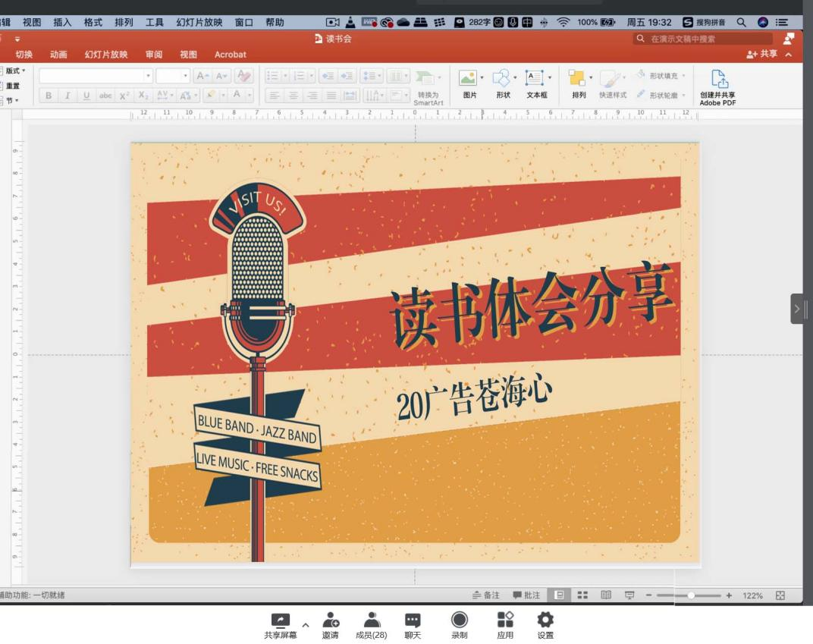Click the zoom slider in status bar
The width and height of the screenshot is (813, 644).
691,595
